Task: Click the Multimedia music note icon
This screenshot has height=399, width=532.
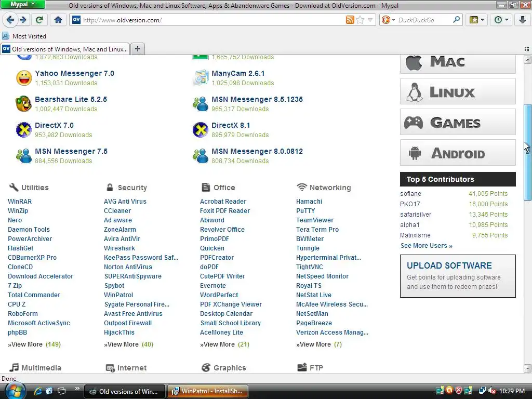Action: tap(14, 367)
